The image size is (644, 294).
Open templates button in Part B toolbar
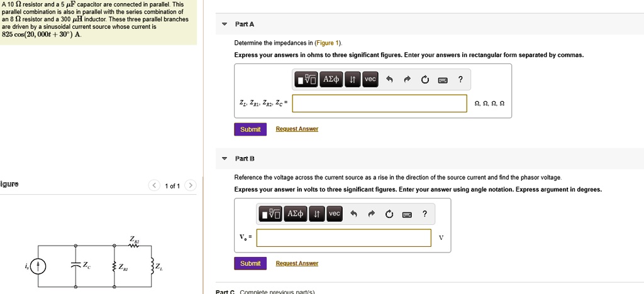click(x=271, y=214)
